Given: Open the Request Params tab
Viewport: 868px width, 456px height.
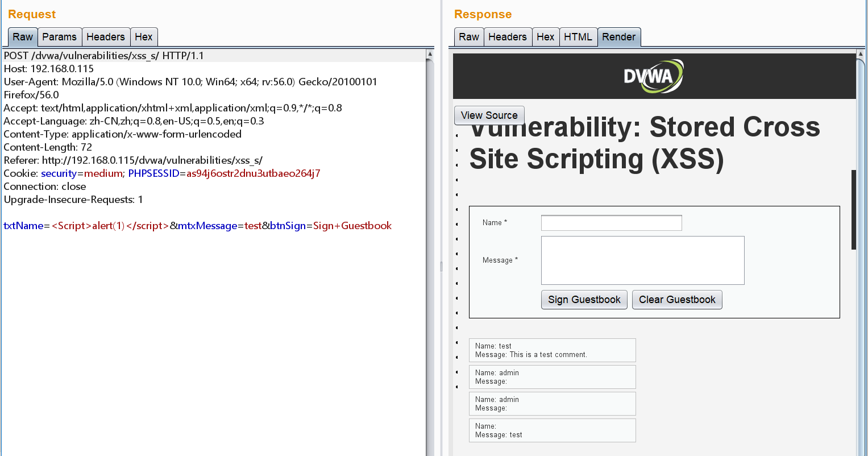Looking at the screenshot, I should (x=60, y=37).
